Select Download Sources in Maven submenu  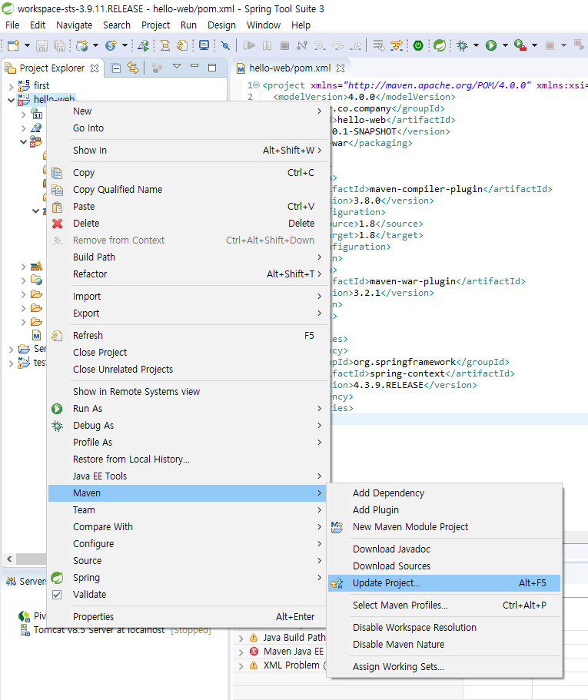pyautogui.click(x=391, y=566)
